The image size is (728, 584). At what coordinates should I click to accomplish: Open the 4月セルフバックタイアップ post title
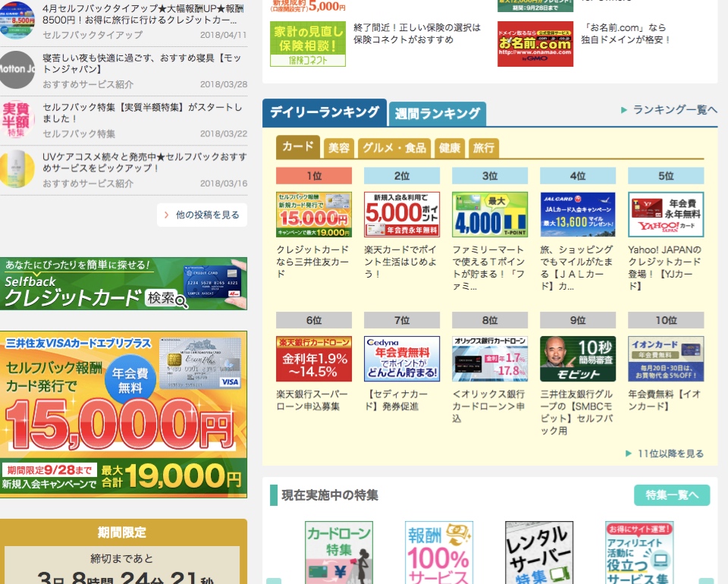tap(143, 14)
